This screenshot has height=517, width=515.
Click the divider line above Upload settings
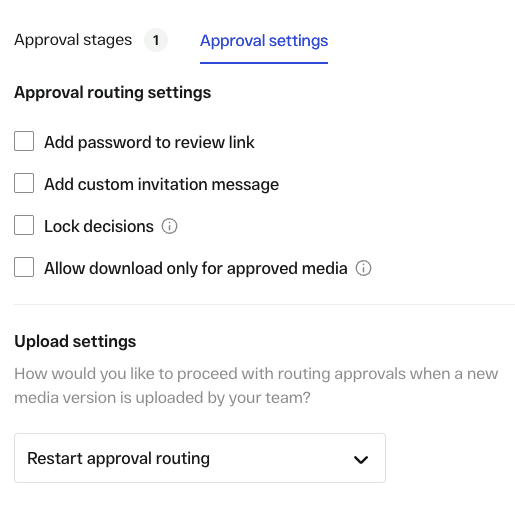[264, 304]
